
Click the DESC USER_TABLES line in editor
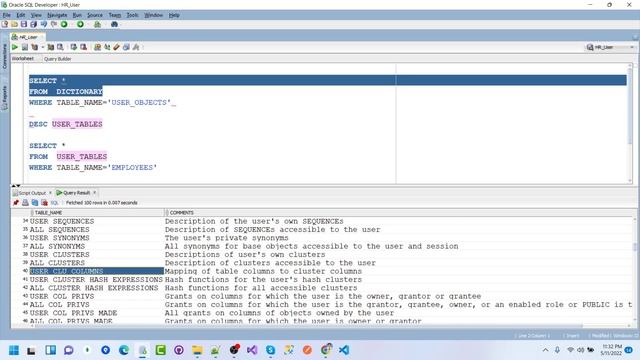coord(66,124)
